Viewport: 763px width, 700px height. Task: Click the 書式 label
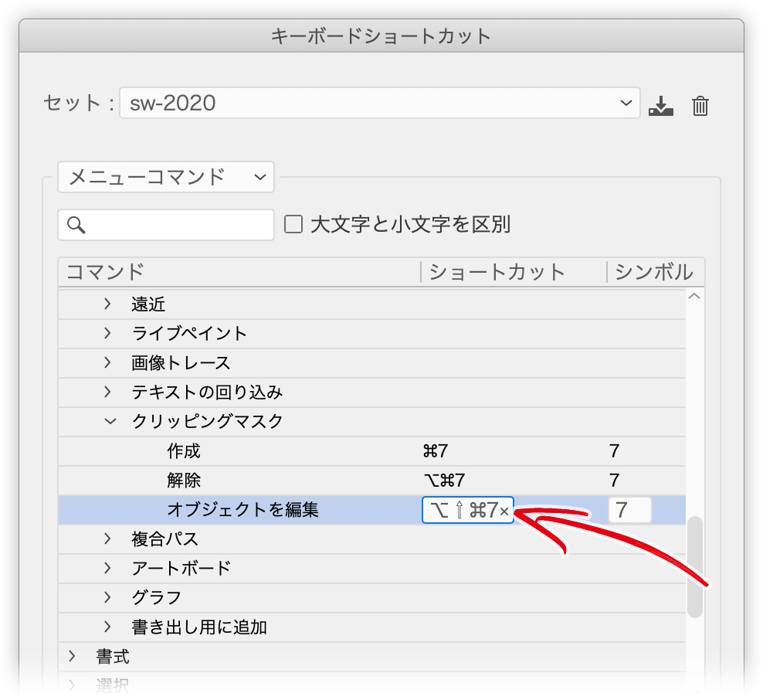(113, 656)
